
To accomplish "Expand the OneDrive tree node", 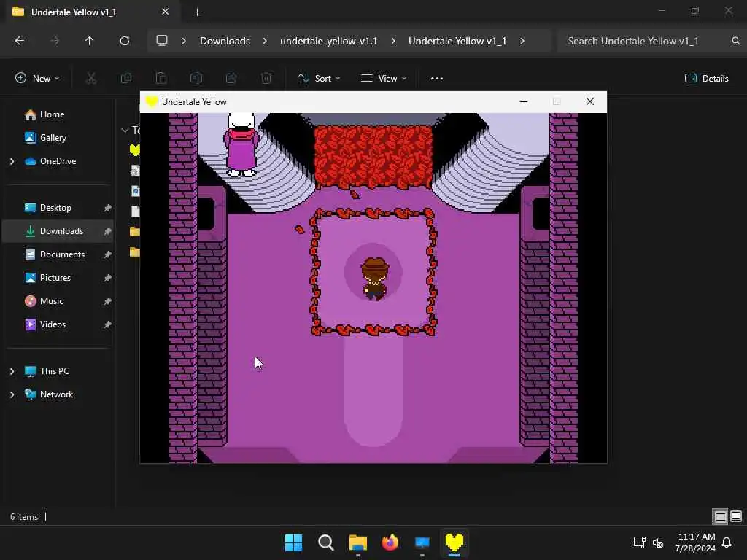I will pyautogui.click(x=12, y=161).
